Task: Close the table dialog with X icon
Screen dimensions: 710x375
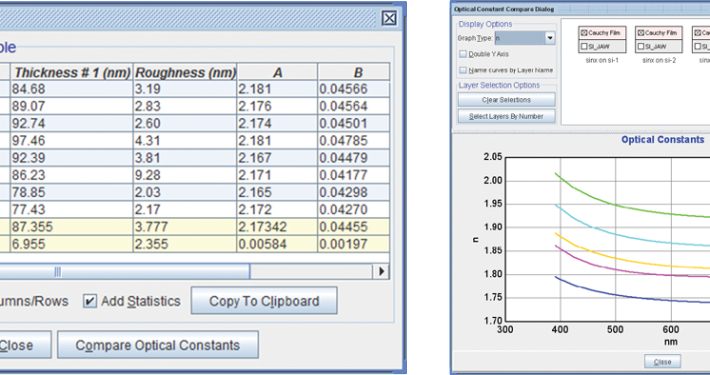Action: coord(389,19)
